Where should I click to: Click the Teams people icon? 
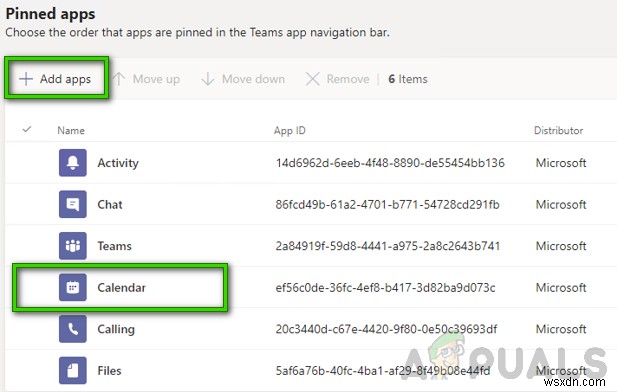click(x=73, y=246)
